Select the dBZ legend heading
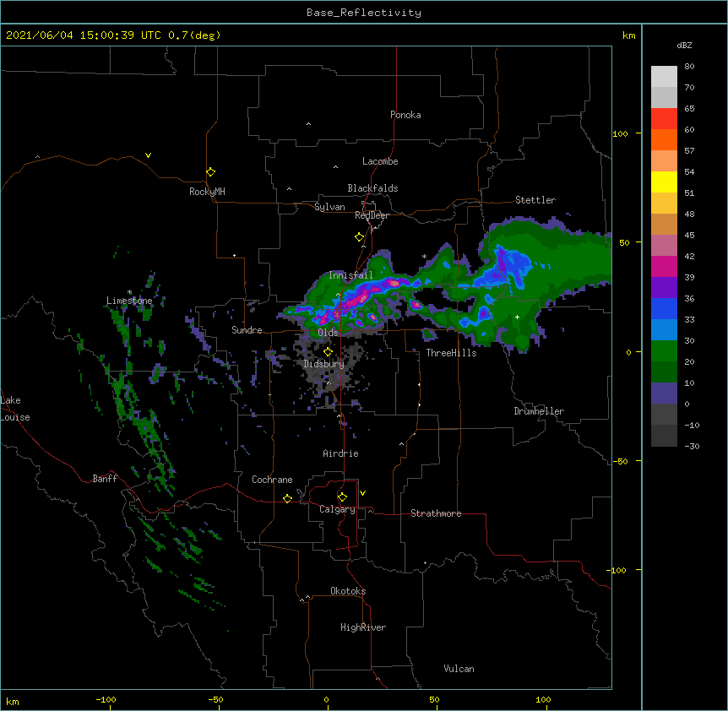 click(x=684, y=45)
